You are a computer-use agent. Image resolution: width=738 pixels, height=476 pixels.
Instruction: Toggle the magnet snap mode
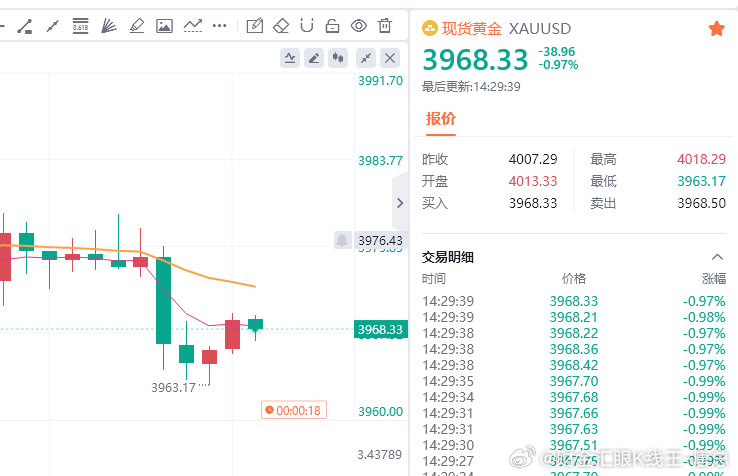[307, 25]
